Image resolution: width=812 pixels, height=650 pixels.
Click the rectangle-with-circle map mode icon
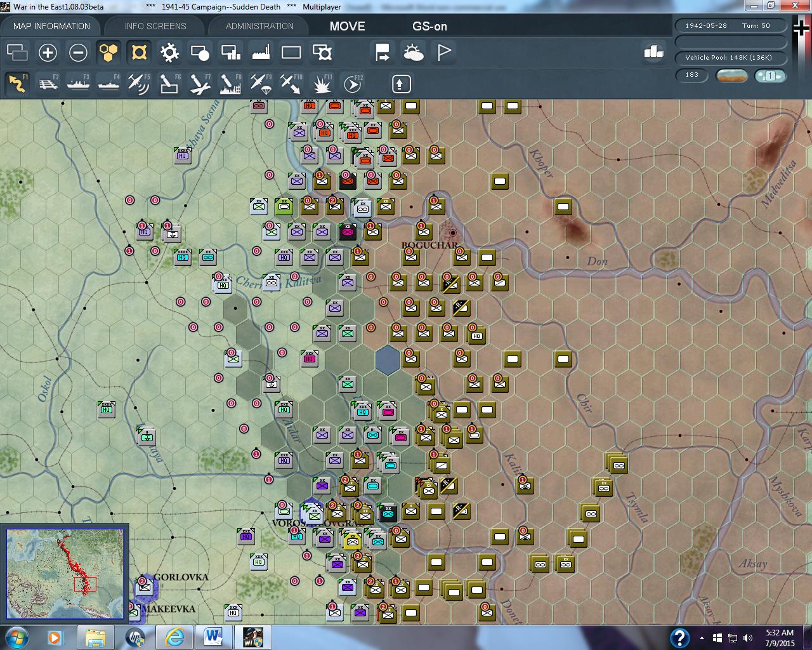(200, 52)
